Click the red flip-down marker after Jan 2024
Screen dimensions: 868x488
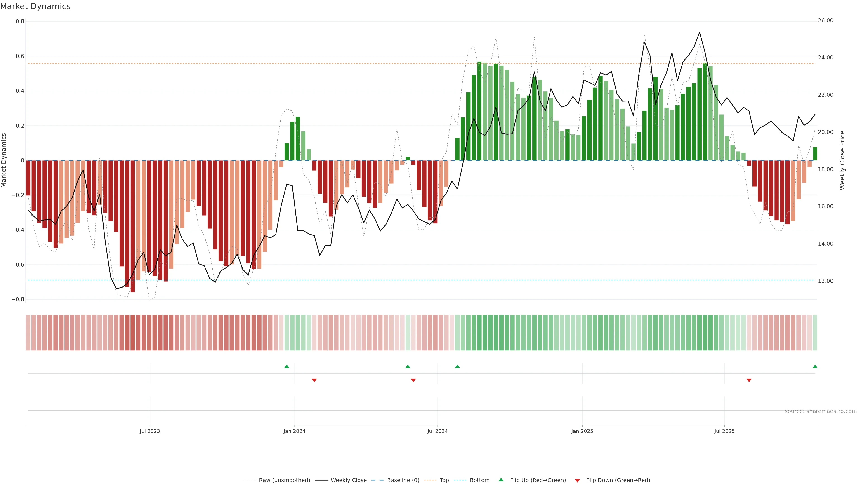pyautogui.click(x=314, y=380)
